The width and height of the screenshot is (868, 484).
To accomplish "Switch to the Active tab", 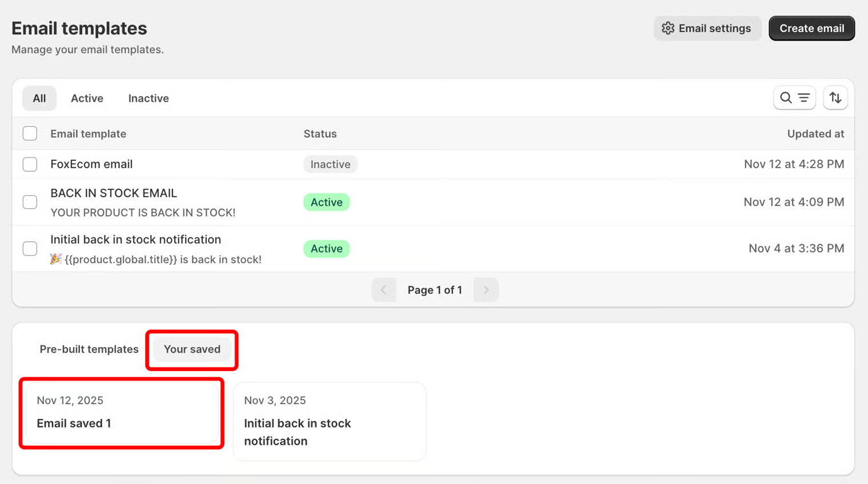I will [87, 98].
